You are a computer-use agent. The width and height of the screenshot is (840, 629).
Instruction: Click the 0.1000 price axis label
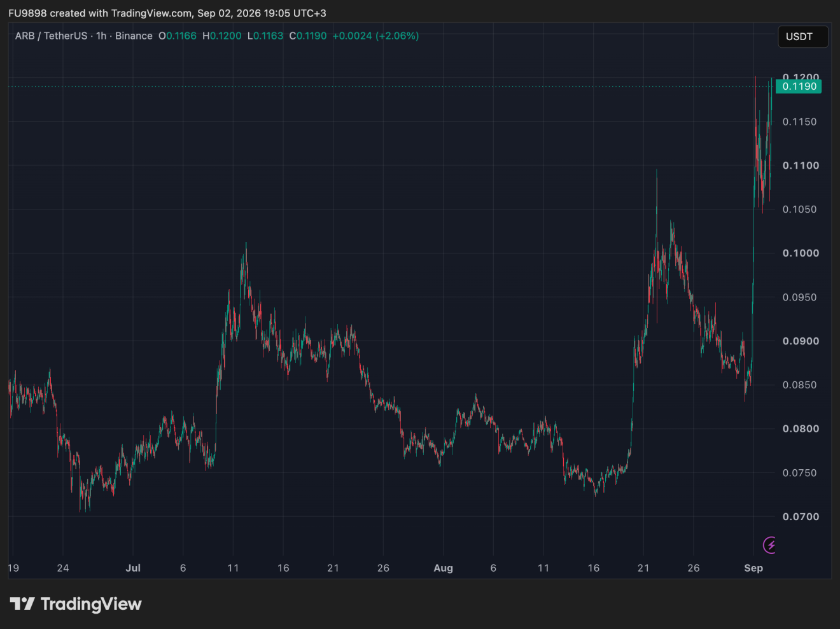[801, 253]
